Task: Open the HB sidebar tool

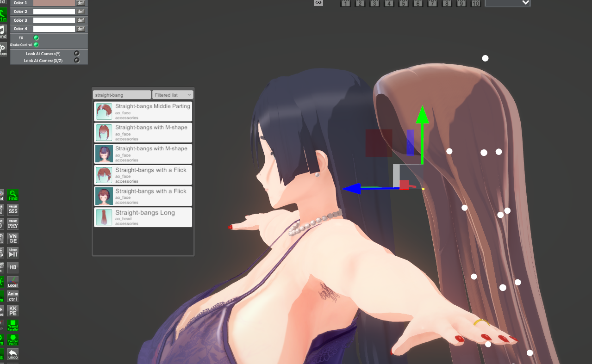Action: (x=13, y=267)
